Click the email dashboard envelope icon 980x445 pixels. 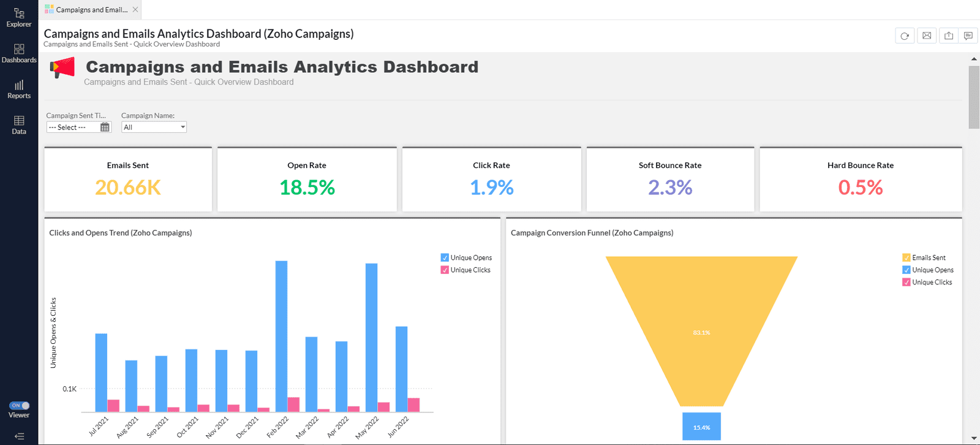click(x=927, y=36)
